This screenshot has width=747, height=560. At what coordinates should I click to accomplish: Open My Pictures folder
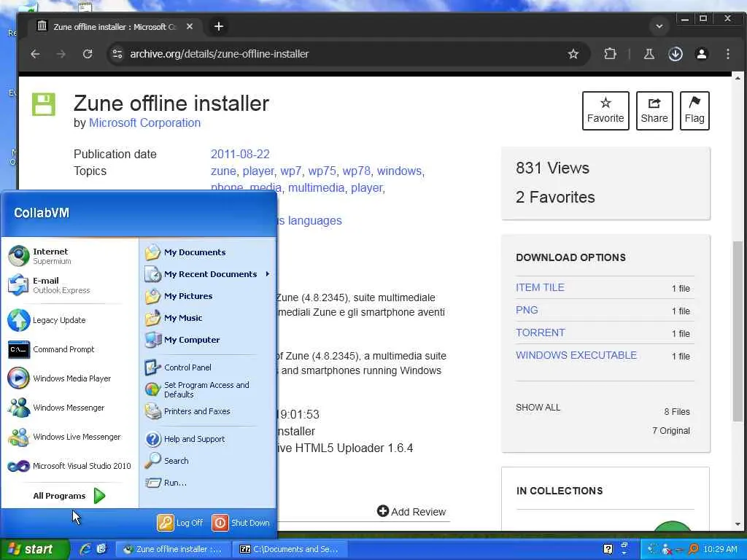click(208, 296)
